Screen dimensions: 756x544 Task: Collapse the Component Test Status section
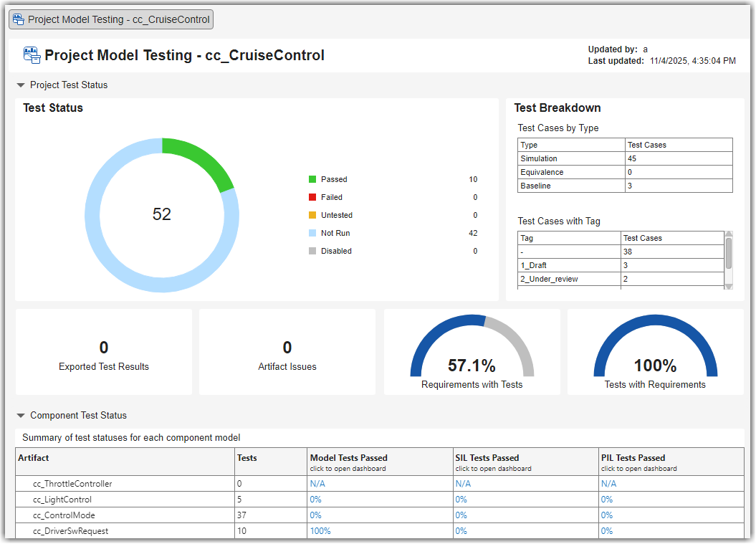[x=21, y=415]
